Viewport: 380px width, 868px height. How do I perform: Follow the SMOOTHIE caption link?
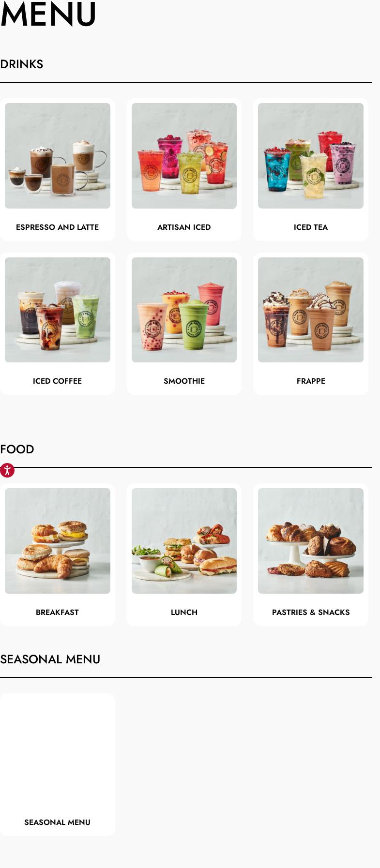click(184, 381)
